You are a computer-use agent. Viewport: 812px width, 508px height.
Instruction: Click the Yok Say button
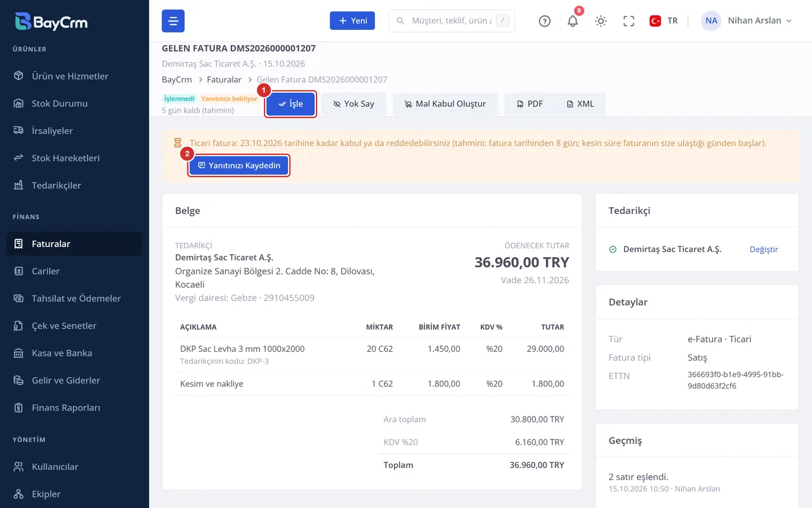(354, 104)
